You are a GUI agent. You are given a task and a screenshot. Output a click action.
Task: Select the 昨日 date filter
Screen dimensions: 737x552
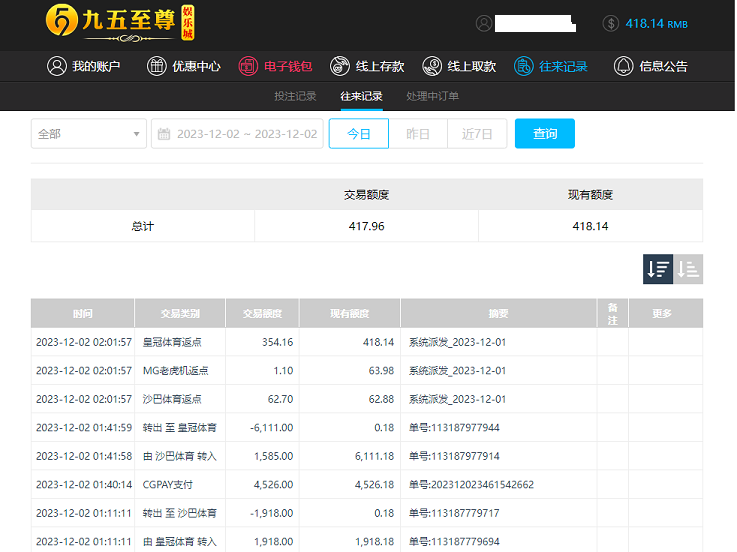418,134
